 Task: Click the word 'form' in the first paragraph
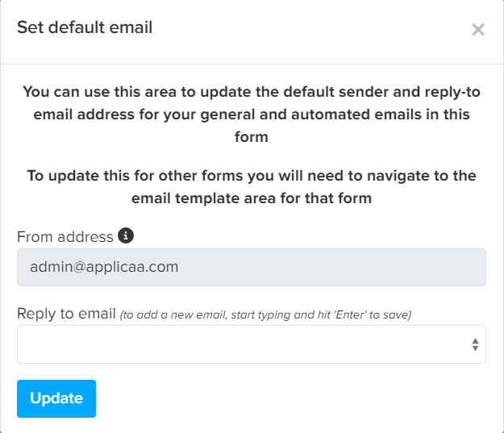pyautogui.click(x=252, y=137)
